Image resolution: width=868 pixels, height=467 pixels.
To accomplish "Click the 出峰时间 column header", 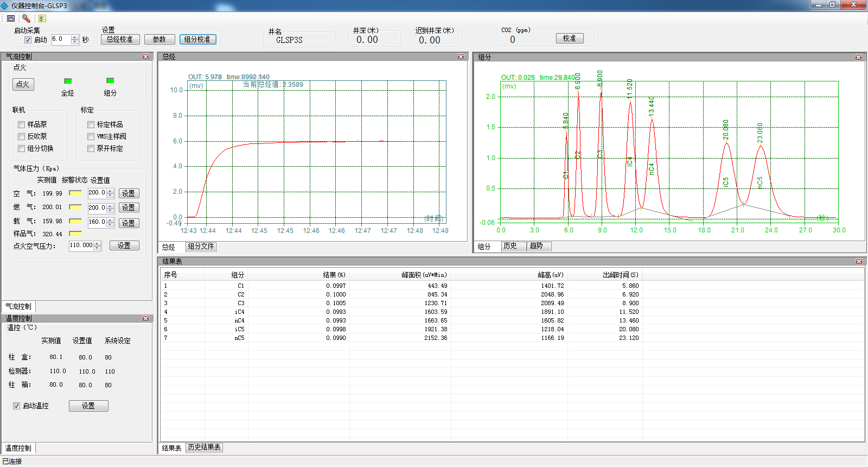I will coord(605,275).
